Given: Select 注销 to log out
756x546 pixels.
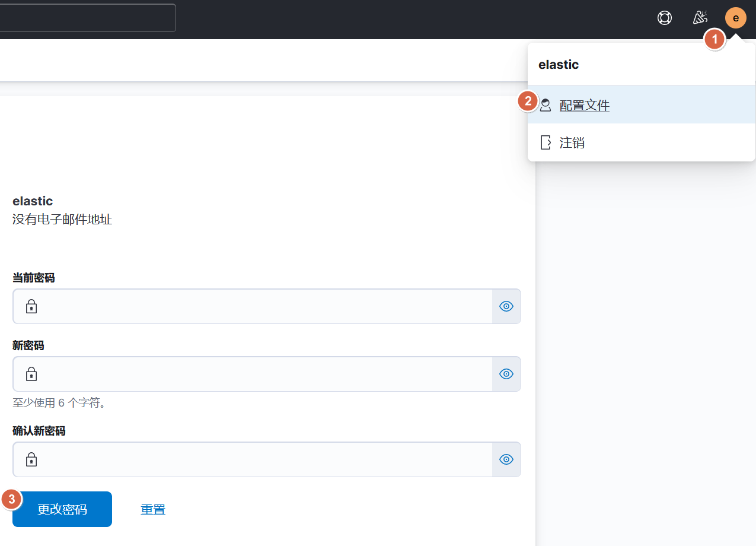Looking at the screenshot, I should [x=641, y=142].
